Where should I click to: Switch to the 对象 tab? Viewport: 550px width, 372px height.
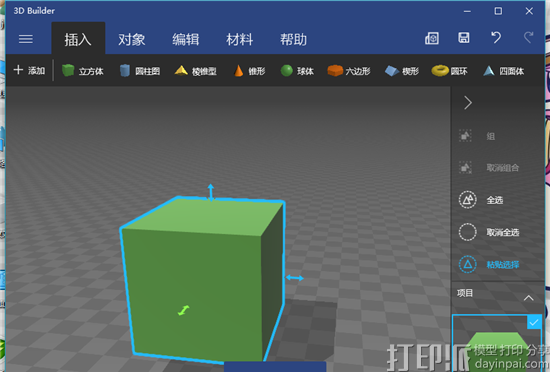(132, 39)
